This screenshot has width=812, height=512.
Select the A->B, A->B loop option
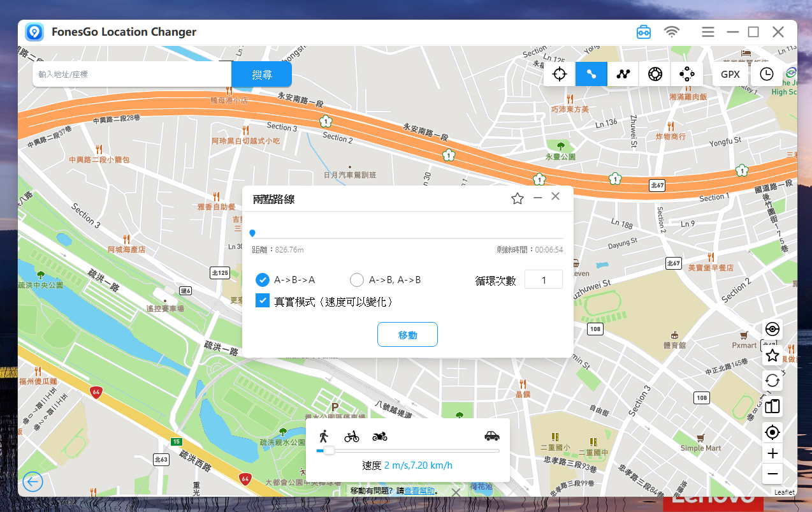(357, 280)
